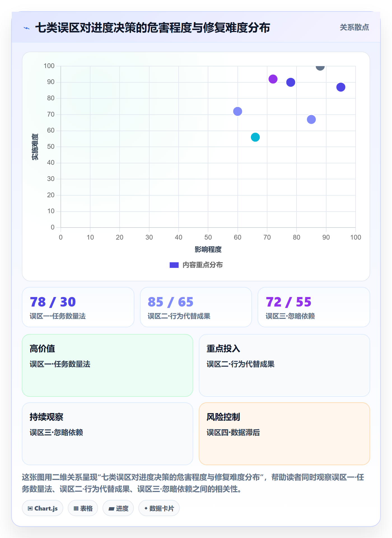Click the "Chart.js" tag
Viewport: 392px width, 538px height.
coord(43,508)
